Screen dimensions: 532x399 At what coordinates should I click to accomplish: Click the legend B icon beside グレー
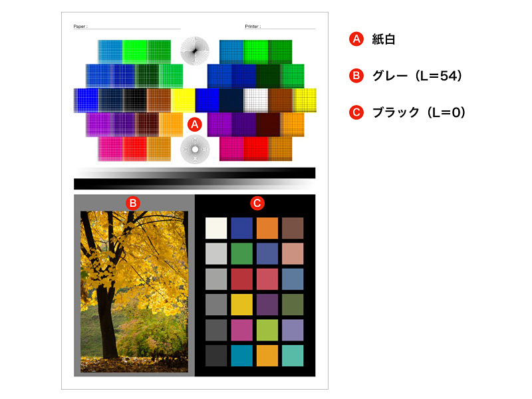(356, 76)
